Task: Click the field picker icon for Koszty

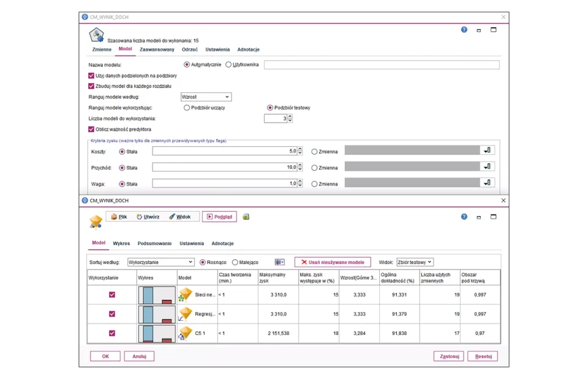Action: pos(488,151)
